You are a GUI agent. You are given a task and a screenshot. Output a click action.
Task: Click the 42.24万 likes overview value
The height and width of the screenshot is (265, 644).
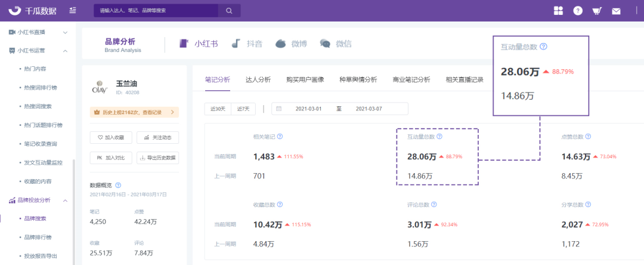coord(145,222)
